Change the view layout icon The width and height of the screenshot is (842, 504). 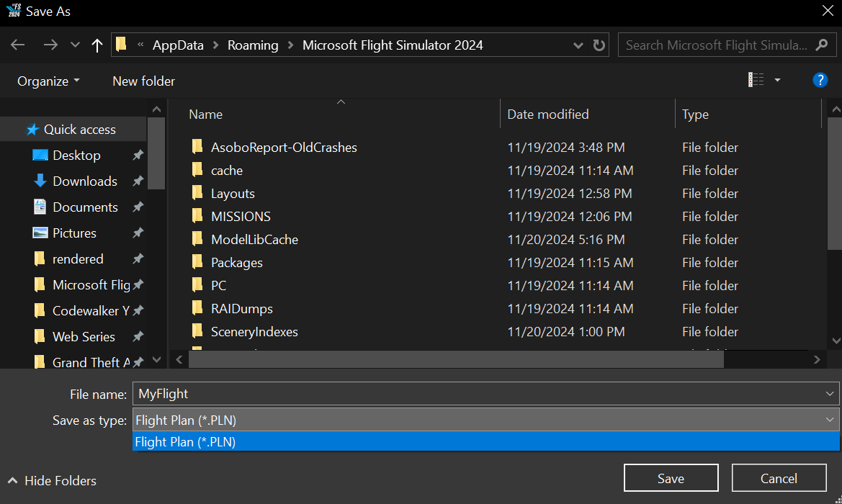(756, 80)
